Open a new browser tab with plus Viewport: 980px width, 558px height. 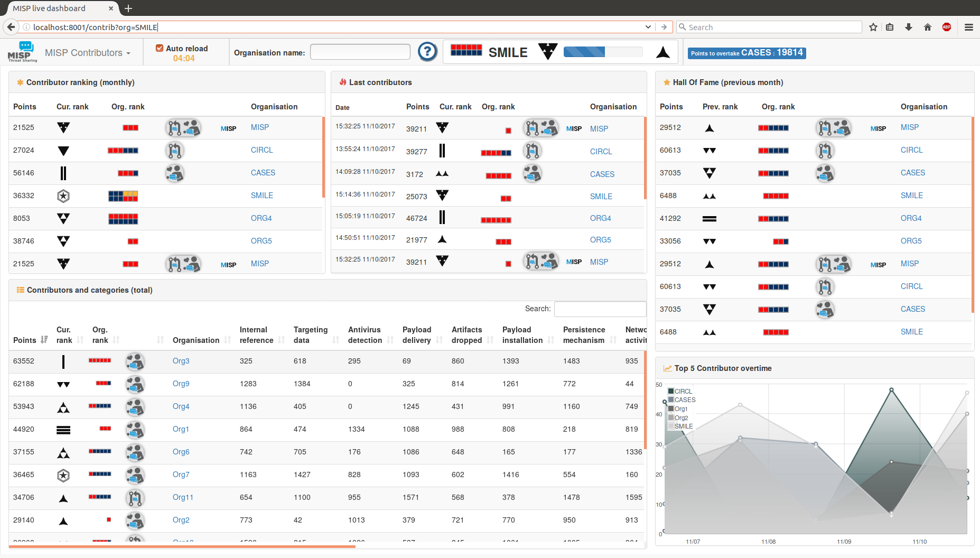pos(128,8)
